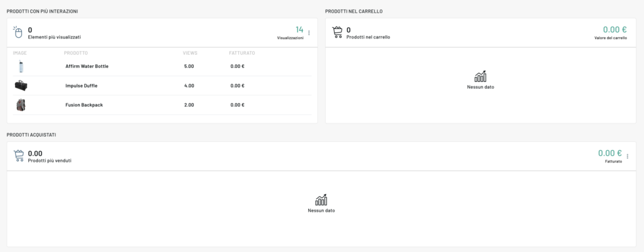Select the Affirm Water Bottle thumbnail

[x=21, y=66]
